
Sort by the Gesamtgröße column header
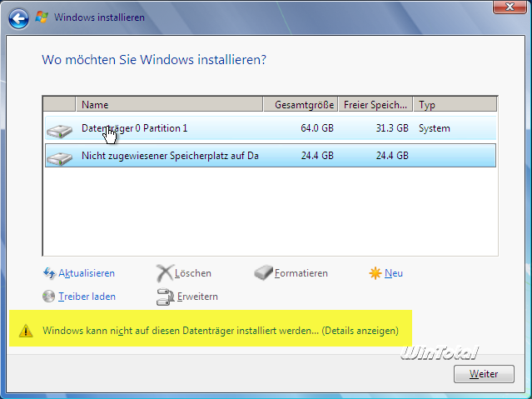301,105
